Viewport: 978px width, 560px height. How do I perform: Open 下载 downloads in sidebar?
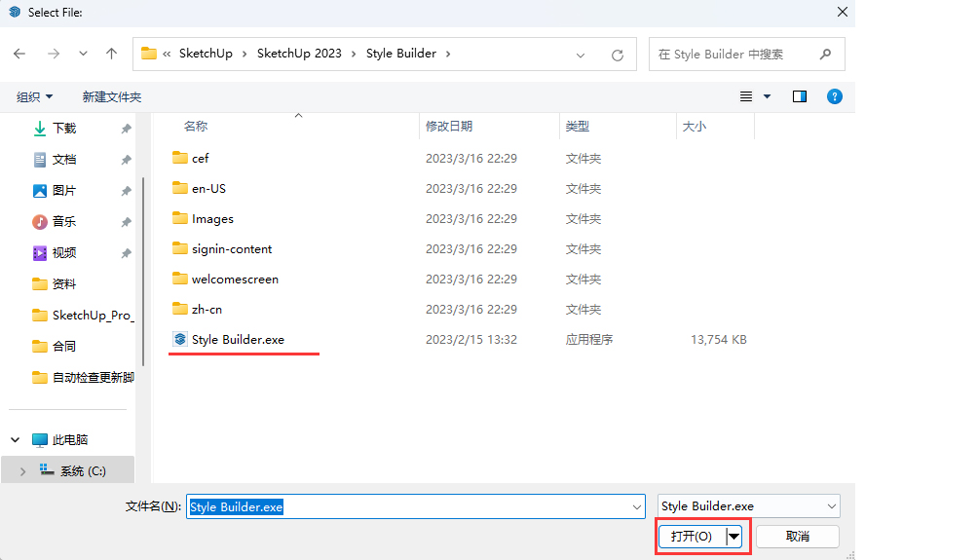64,128
